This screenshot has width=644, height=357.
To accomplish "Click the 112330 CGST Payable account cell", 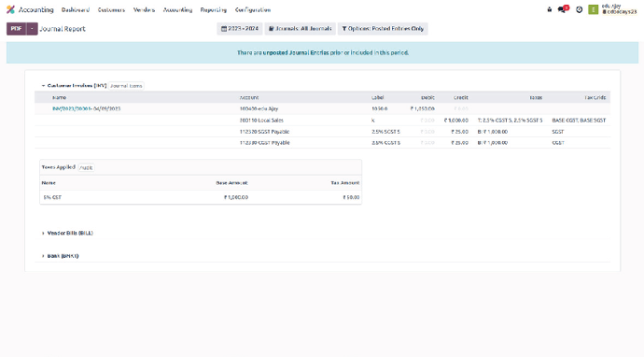I will (264, 143).
